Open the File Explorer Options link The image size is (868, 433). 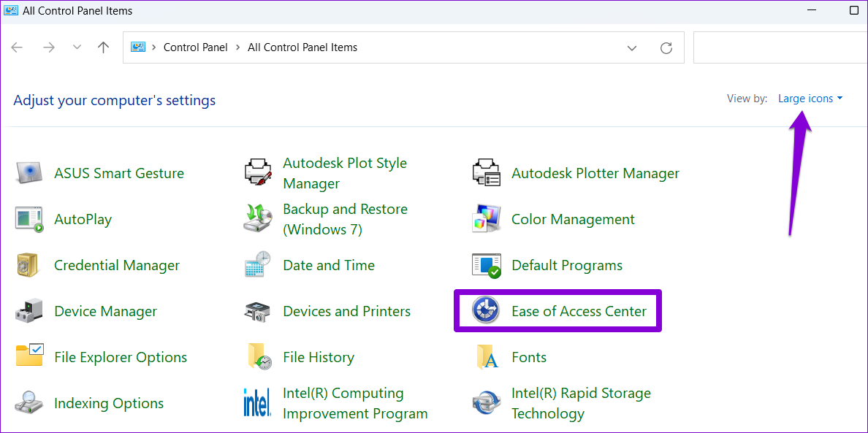[x=121, y=357]
